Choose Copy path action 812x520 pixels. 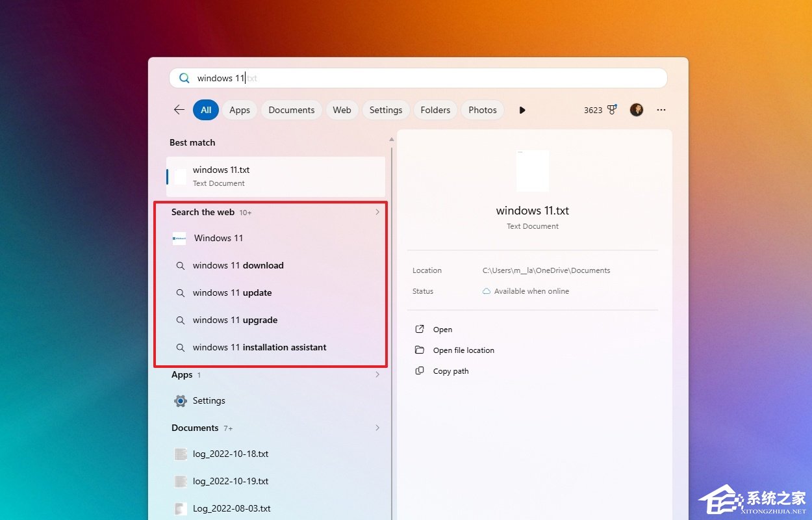tap(451, 371)
